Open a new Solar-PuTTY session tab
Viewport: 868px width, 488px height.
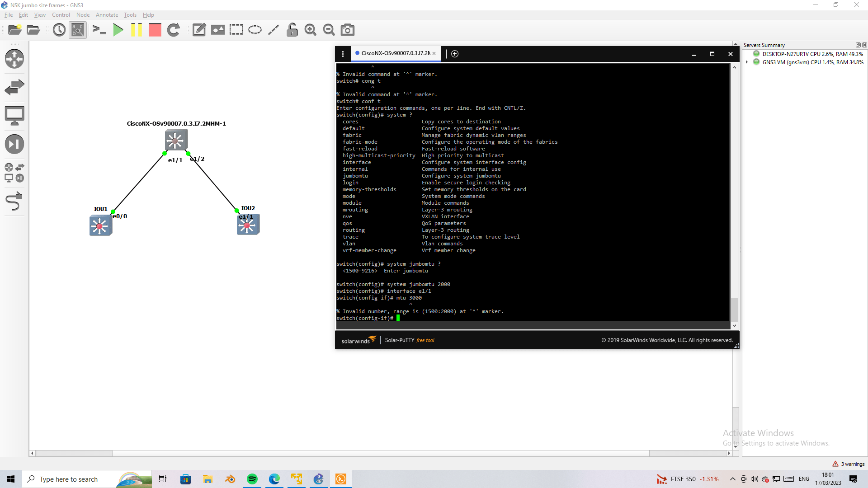coord(455,53)
